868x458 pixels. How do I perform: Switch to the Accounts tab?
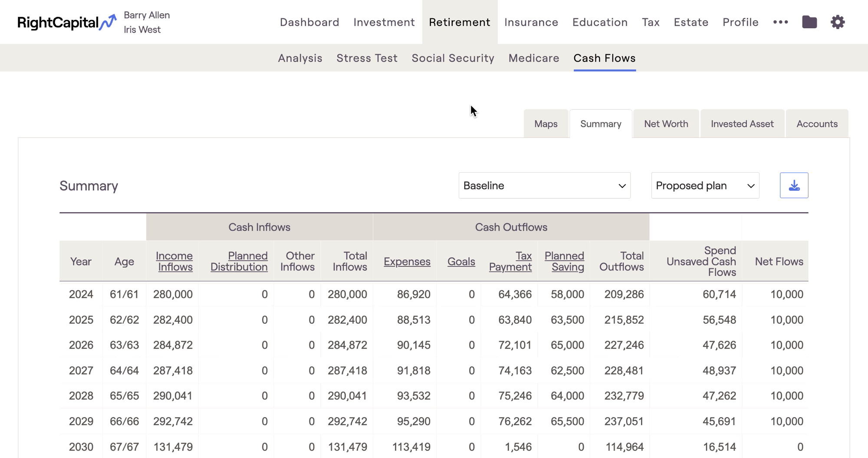[x=817, y=124]
